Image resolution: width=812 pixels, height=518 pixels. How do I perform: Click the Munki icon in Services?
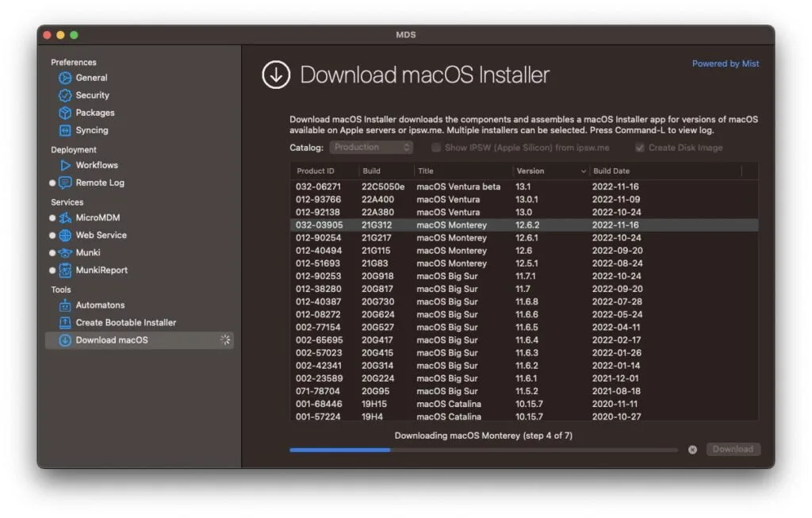(65, 253)
